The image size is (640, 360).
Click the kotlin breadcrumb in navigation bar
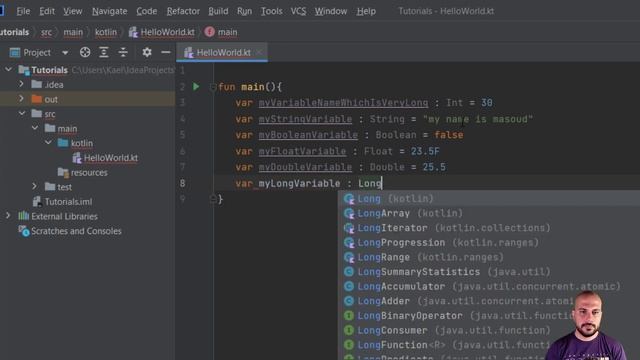click(106, 32)
